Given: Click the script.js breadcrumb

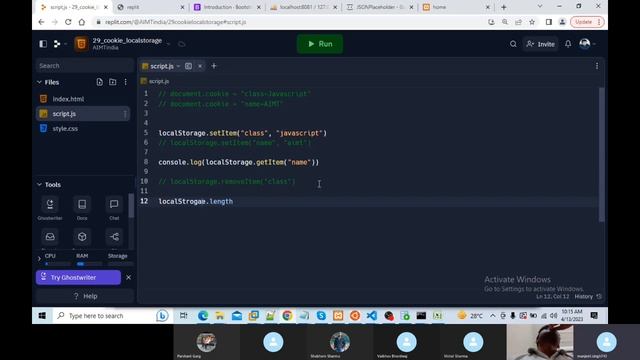Looking at the screenshot, I should (155, 81).
